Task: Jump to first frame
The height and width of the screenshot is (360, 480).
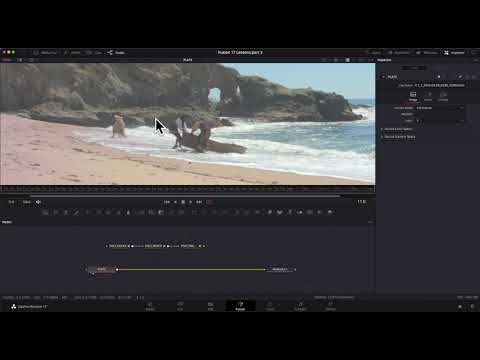Action: coord(167,202)
